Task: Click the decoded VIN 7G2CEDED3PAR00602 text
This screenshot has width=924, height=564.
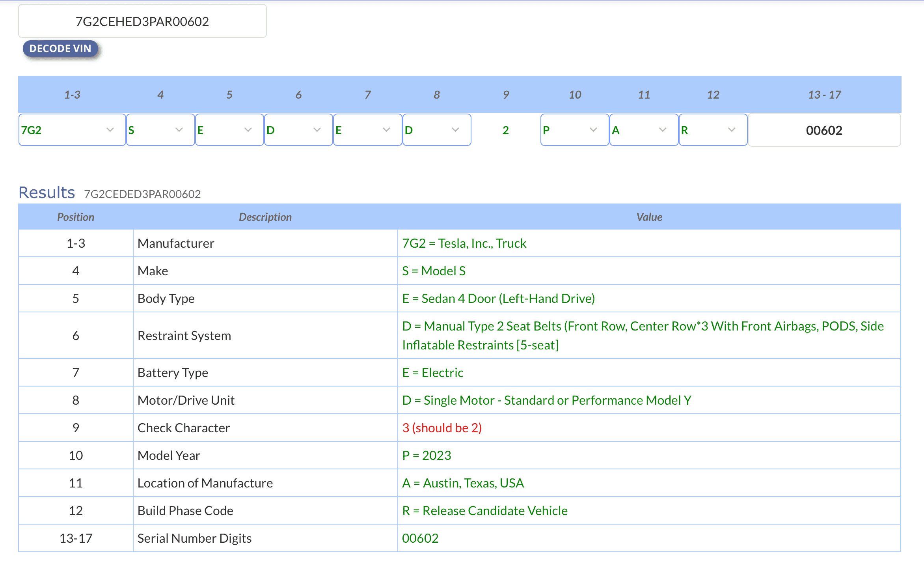Action: tap(142, 194)
